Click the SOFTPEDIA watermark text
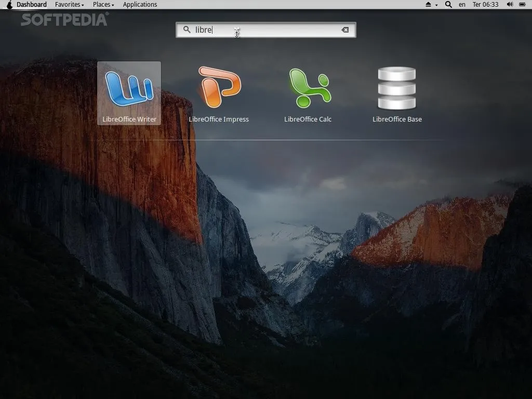Image resolution: width=532 pixels, height=399 pixels. 64,20
